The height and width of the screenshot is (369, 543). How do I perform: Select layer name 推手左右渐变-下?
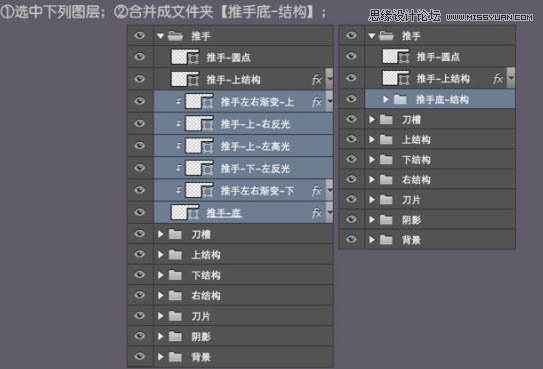pos(257,191)
